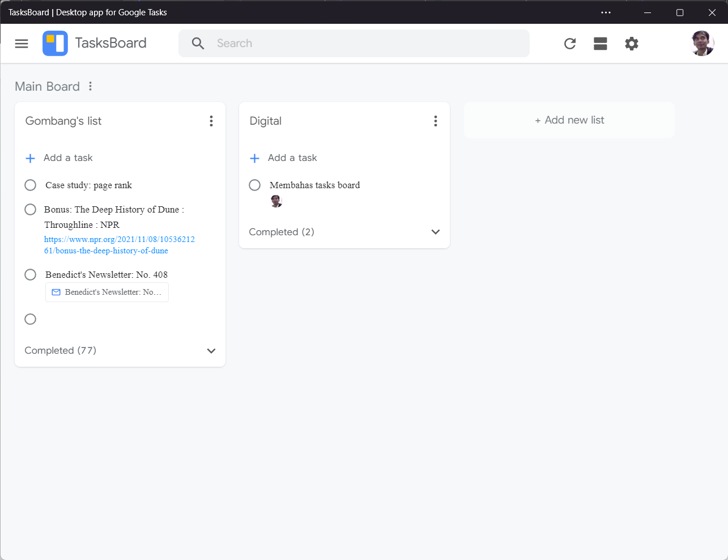Image resolution: width=728 pixels, height=560 pixels.
Task: Open the user profile avatar
Action: (x=703, y=43)
